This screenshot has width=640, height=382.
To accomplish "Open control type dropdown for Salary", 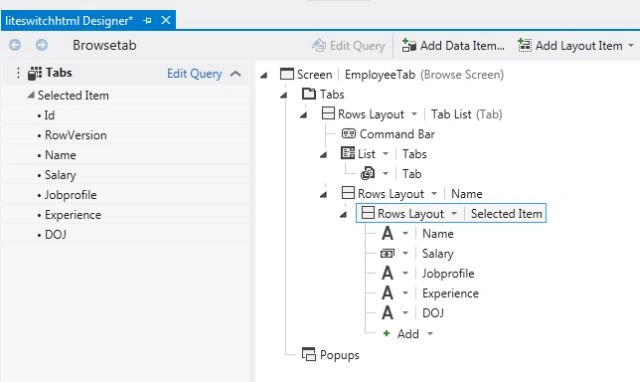I will (x=405, y=253).
